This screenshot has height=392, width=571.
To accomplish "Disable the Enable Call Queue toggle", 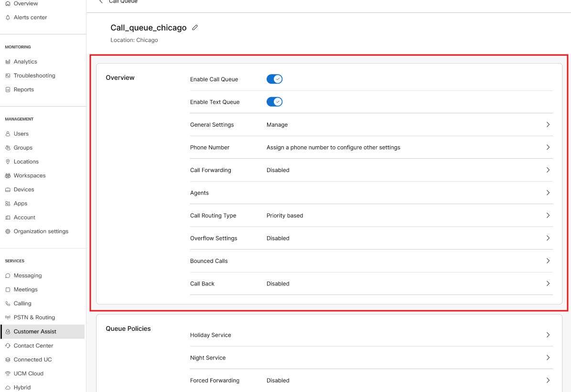I will pos(274,79).
